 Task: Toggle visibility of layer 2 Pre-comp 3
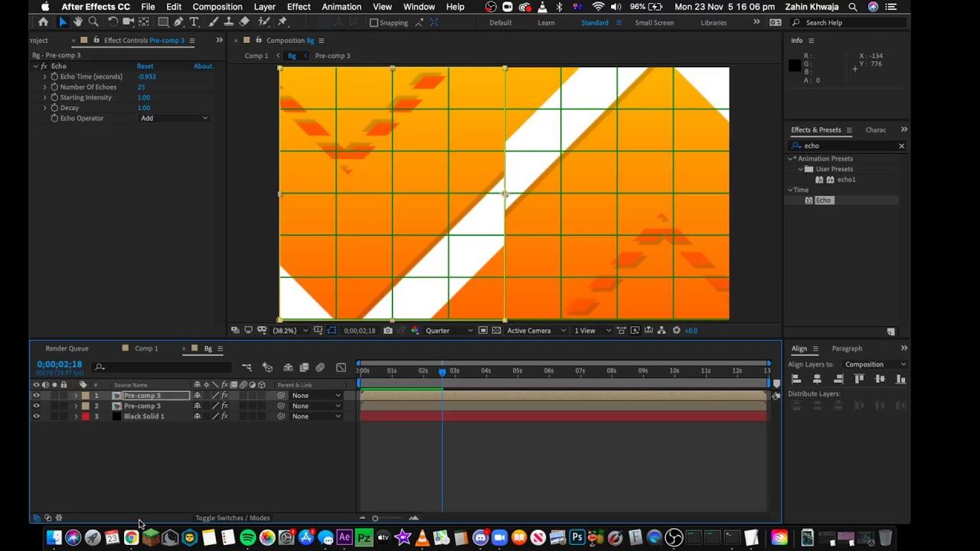(36, 406)
